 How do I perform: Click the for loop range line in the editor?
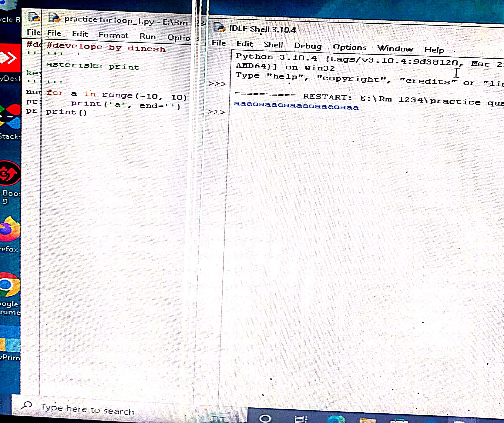(116, 95)
